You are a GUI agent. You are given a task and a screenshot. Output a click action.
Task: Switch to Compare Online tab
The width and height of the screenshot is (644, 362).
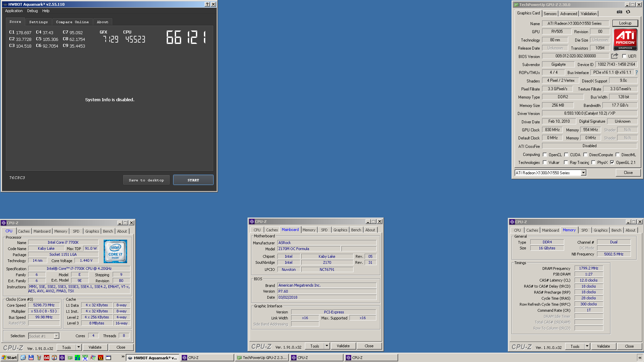point(72,22)
